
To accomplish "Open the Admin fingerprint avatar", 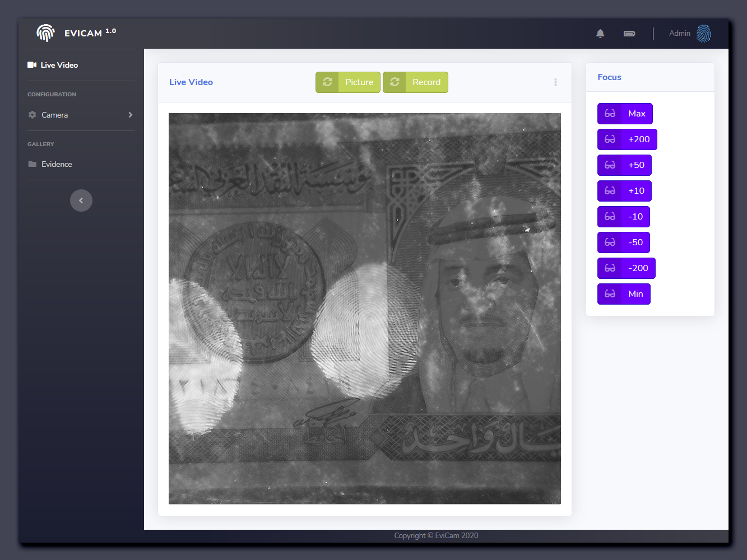I will (x=704, y=34).
